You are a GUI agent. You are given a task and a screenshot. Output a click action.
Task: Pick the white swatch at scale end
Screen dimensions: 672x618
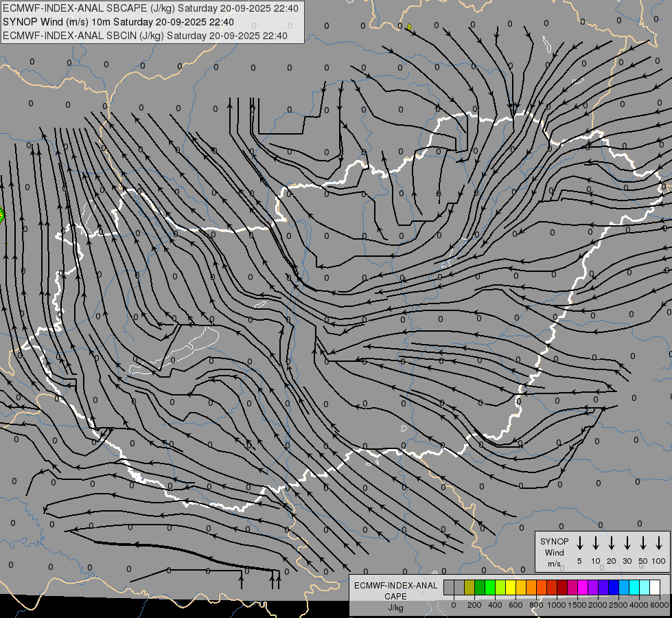coord(656,587)
